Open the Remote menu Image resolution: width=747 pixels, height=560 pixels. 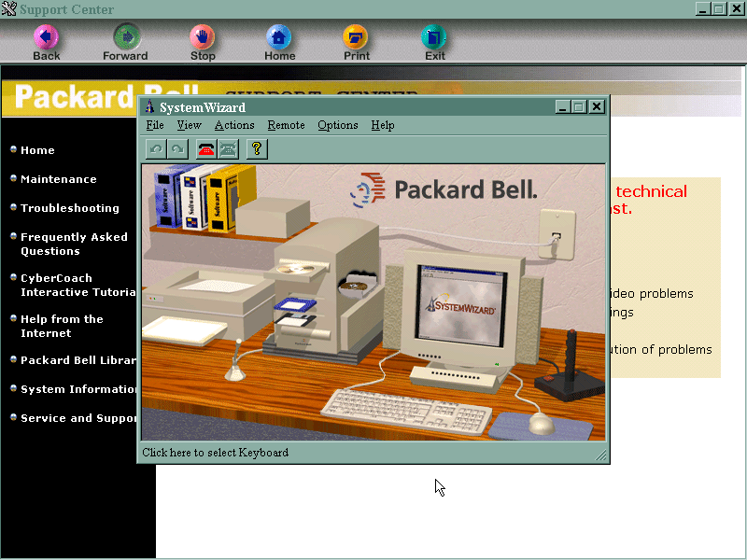click(x=286, y=125)
